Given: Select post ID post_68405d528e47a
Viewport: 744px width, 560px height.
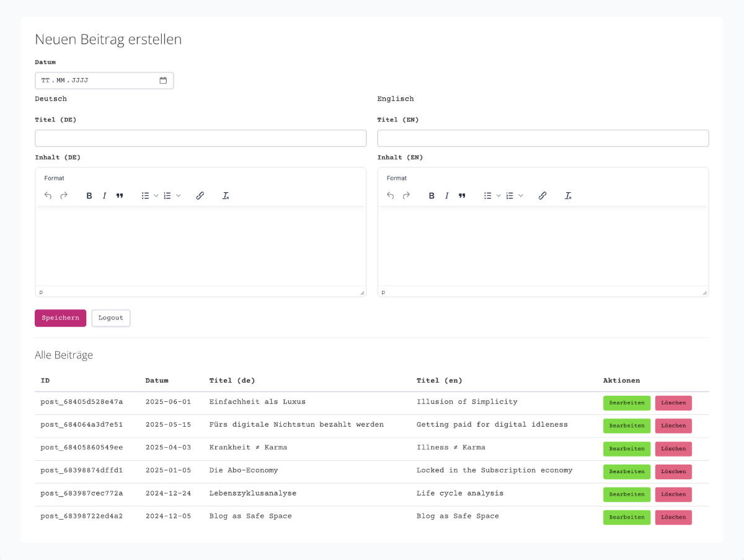Looking at the screenshot, I should 82,402.
